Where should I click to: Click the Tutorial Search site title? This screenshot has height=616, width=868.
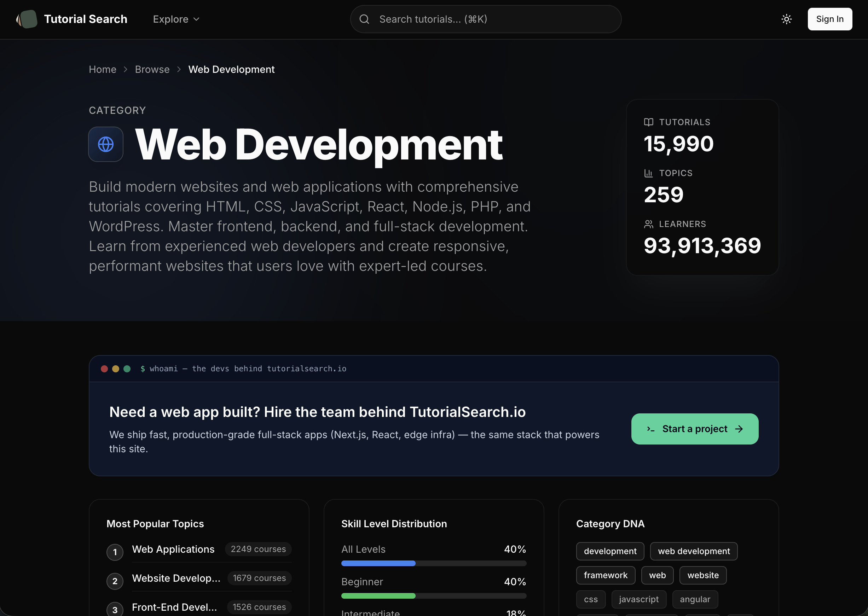pos(86,19)
